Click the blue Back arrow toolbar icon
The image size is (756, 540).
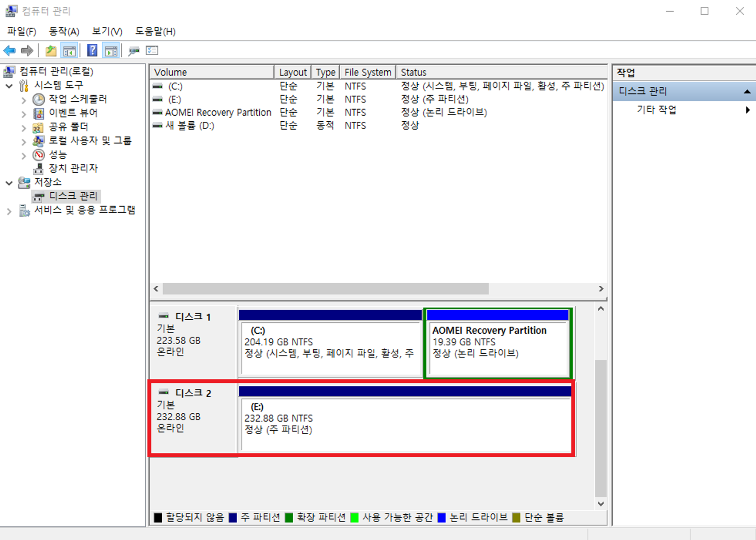(x=9, y=51)
